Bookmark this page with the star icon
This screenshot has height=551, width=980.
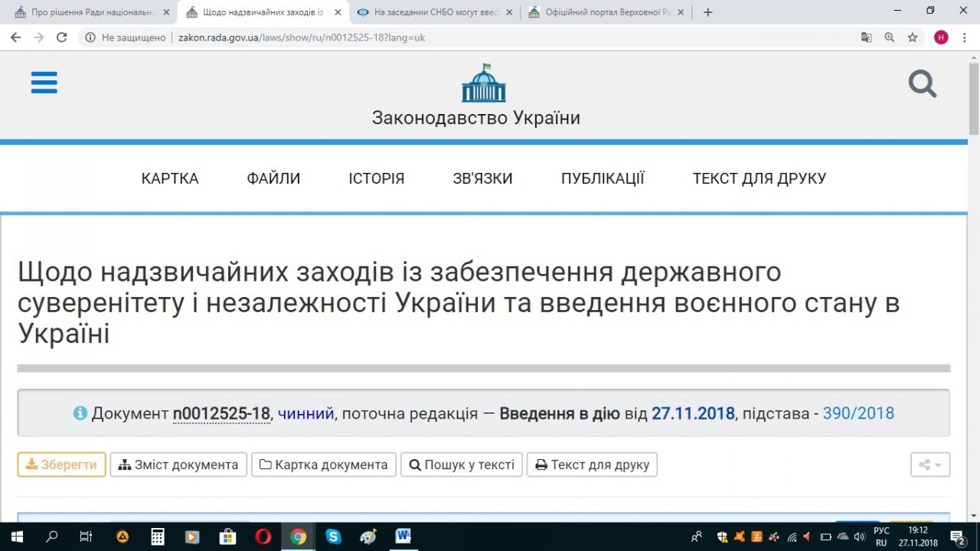coord(913,37)
